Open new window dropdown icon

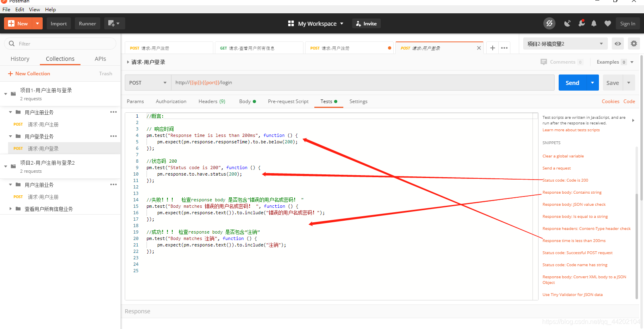114,23
